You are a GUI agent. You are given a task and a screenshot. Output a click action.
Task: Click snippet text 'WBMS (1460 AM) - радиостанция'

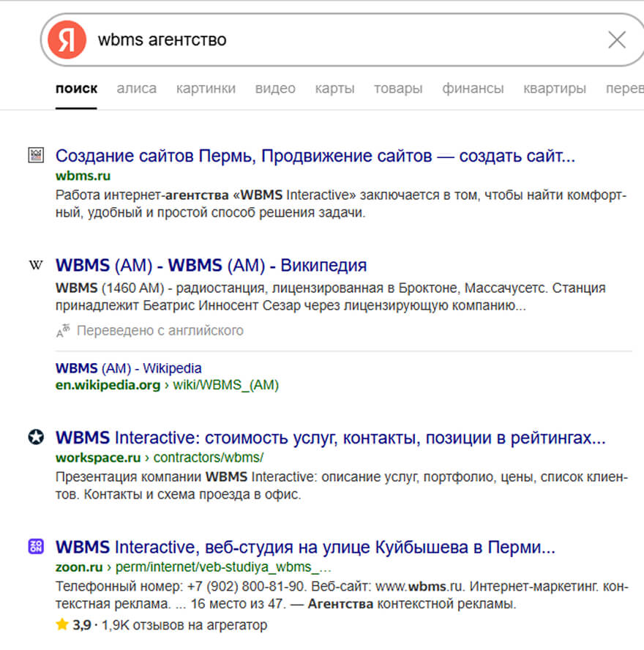[x=162, y=288]
